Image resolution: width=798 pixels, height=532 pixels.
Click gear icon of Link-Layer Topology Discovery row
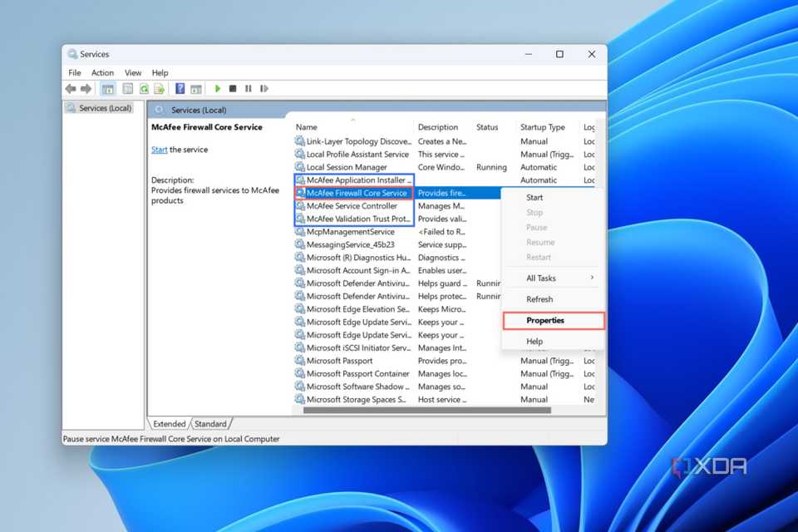[300, 141]
